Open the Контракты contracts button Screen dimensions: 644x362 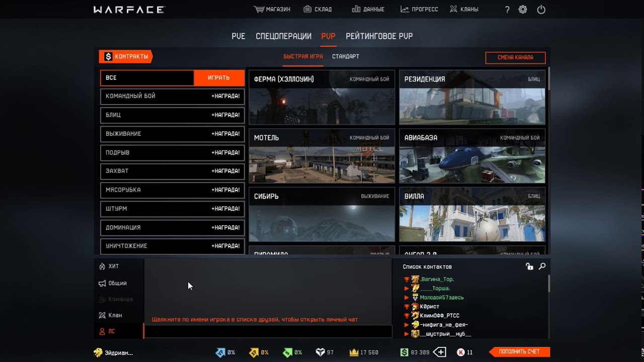(x=126, y=57)
